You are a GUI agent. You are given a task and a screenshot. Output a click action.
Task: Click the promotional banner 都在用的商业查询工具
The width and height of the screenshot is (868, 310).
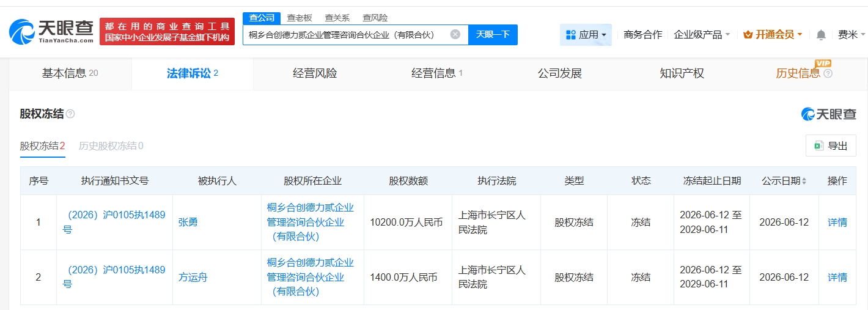point(167,31)
